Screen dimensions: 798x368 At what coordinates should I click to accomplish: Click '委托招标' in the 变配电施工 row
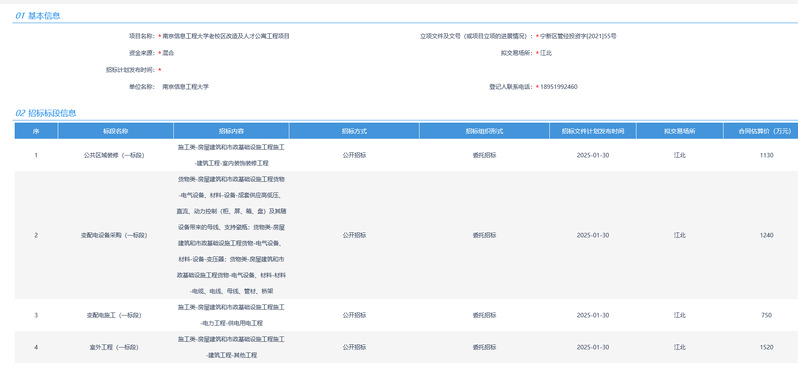484,315
